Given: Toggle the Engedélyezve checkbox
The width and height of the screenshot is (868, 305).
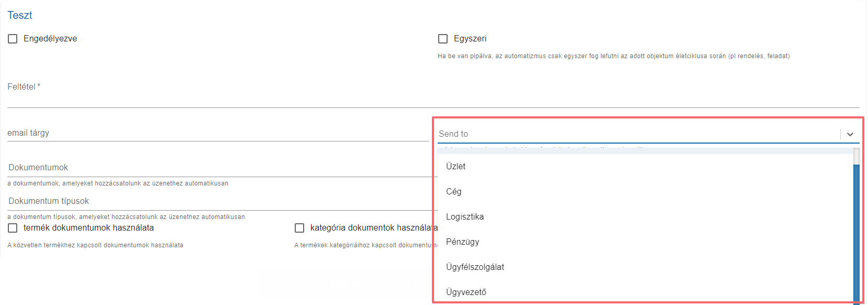Looking at the screenshot, I should click(13, 39).
